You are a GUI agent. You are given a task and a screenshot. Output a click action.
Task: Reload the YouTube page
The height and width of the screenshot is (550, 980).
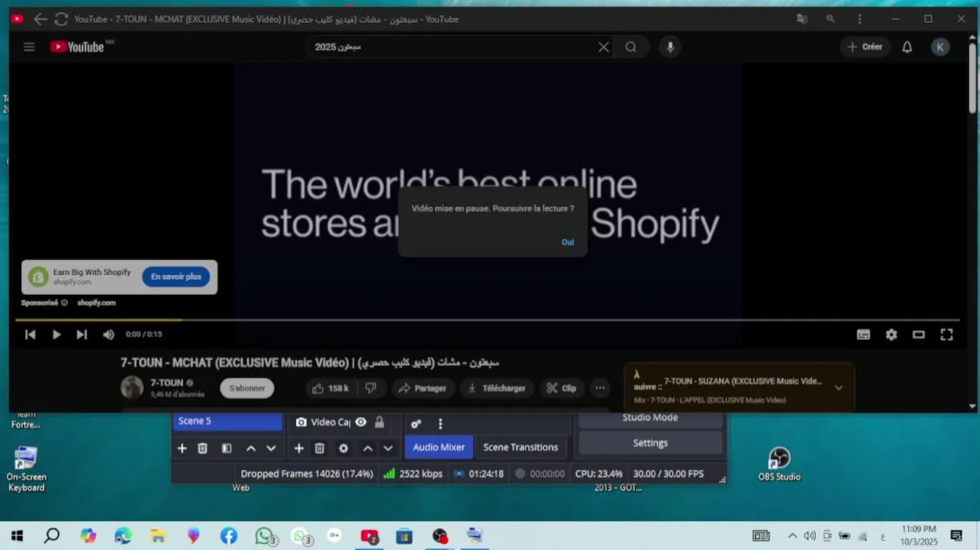click(61, 19)
